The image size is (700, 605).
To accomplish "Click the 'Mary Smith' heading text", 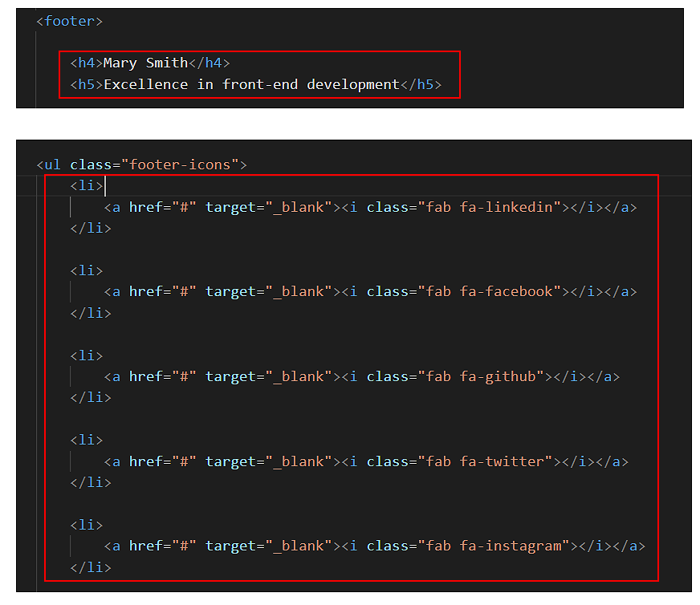I will click(145, 63).
